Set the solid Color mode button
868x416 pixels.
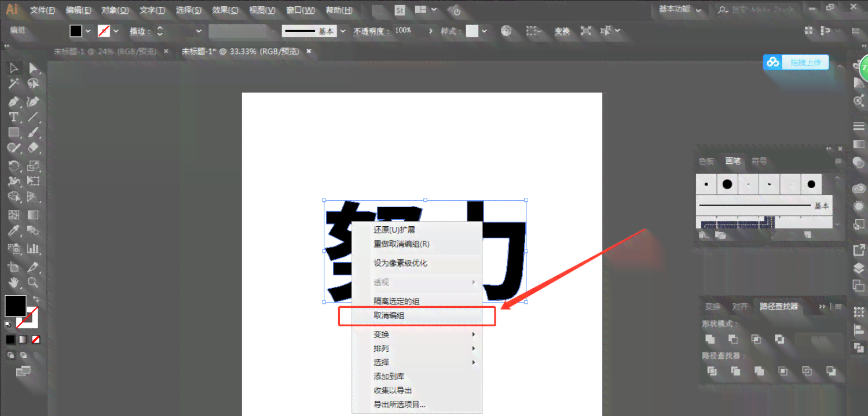[10, 339]
